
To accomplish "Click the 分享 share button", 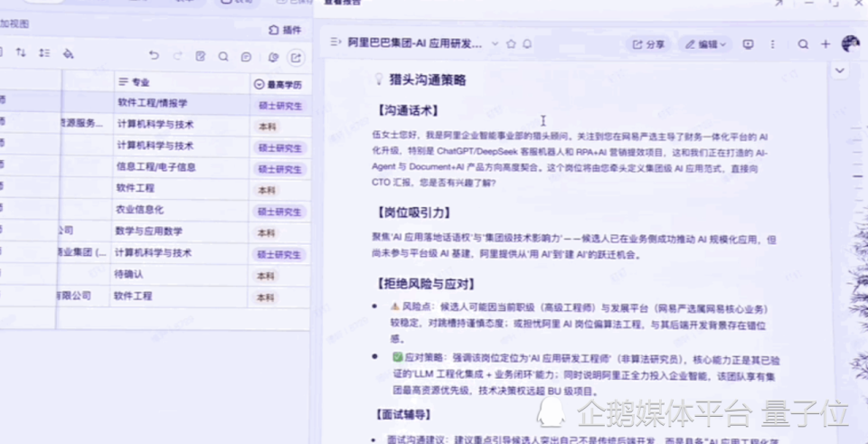I will pyautogui.click(x=648, y=44).
